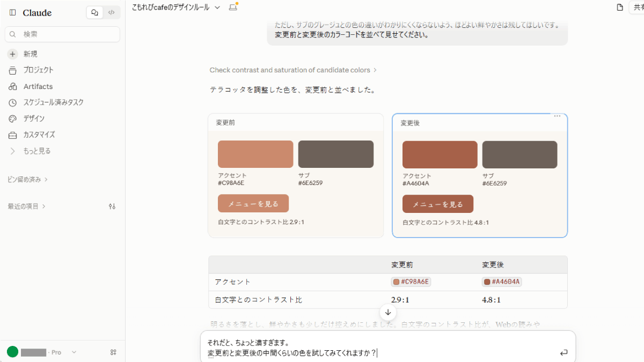Click the テラコッタを調整した色 reply text
Image resolution: width=644 pixels, height=362 pixels.
(x=292, y=90)
